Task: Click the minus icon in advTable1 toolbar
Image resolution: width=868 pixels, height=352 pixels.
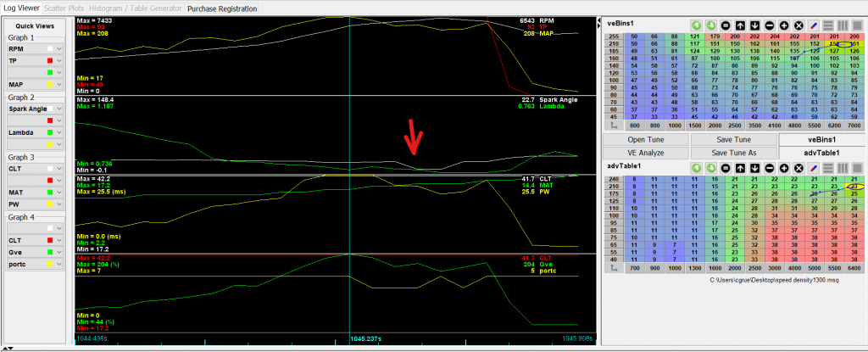Action: pyautogui.click(x=767, y=167)
